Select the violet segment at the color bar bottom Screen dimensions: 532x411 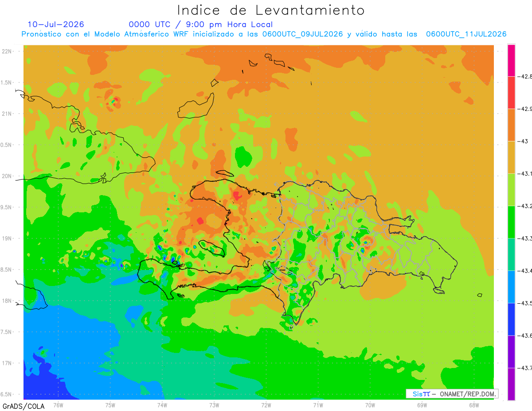(511, 384)
